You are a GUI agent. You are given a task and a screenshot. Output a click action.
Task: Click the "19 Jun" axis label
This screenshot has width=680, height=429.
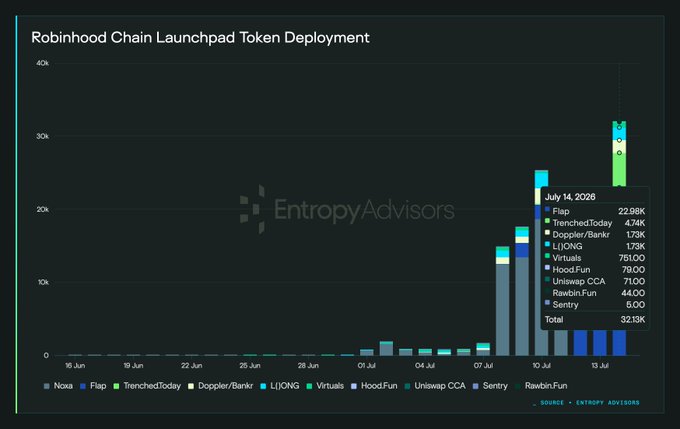point(133,366)
